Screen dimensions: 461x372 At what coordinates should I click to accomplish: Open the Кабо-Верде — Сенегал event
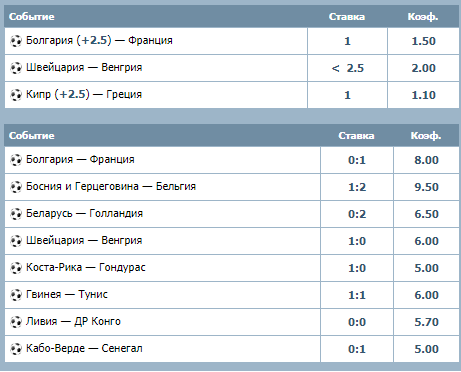[x=84, y=348]
